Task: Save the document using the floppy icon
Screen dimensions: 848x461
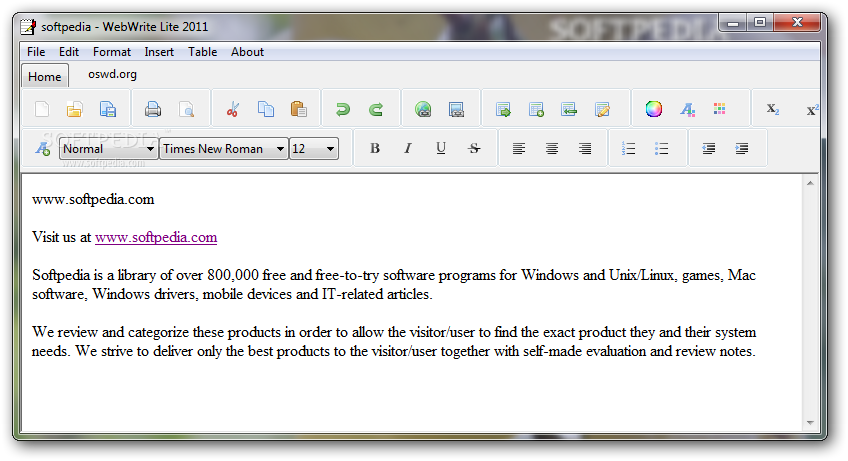Action: point(108,109)
